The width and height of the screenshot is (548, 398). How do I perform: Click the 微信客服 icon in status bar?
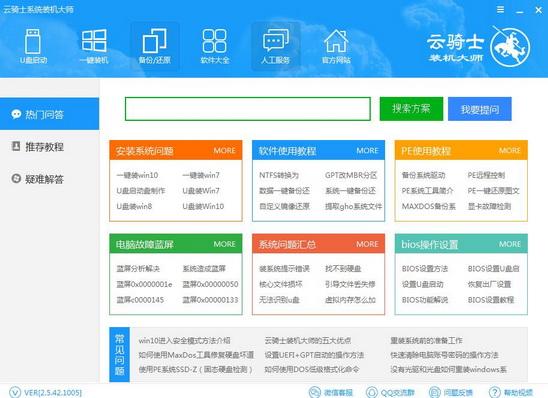click(x=315, y=392)
